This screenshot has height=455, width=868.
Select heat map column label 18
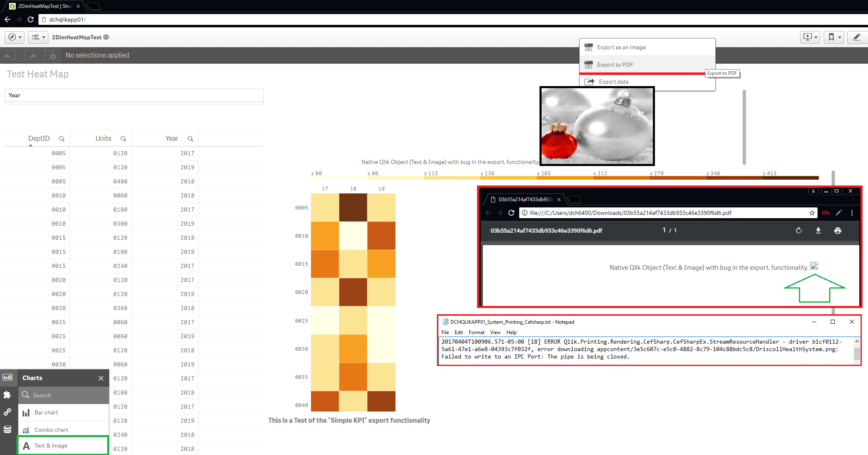[x=353, y=189]
